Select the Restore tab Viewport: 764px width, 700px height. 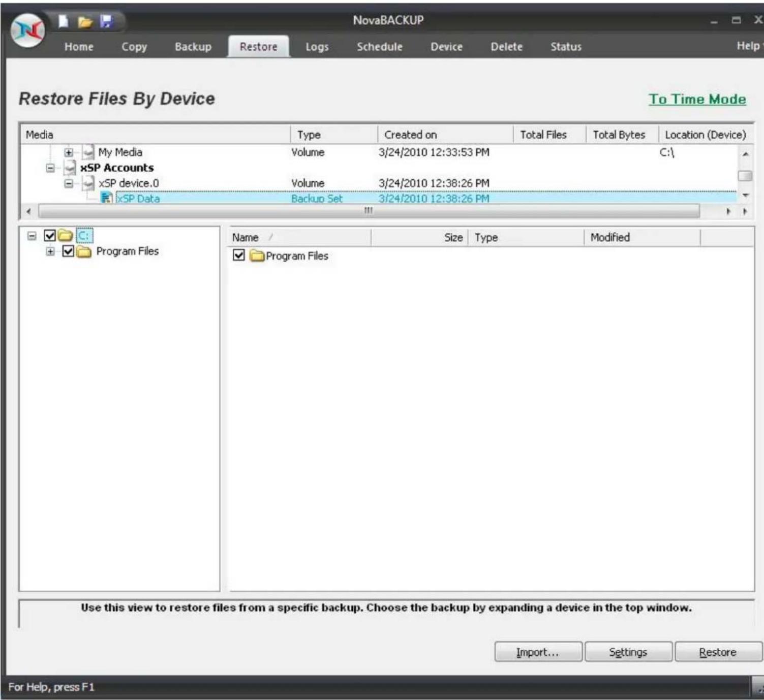(258, 47)
